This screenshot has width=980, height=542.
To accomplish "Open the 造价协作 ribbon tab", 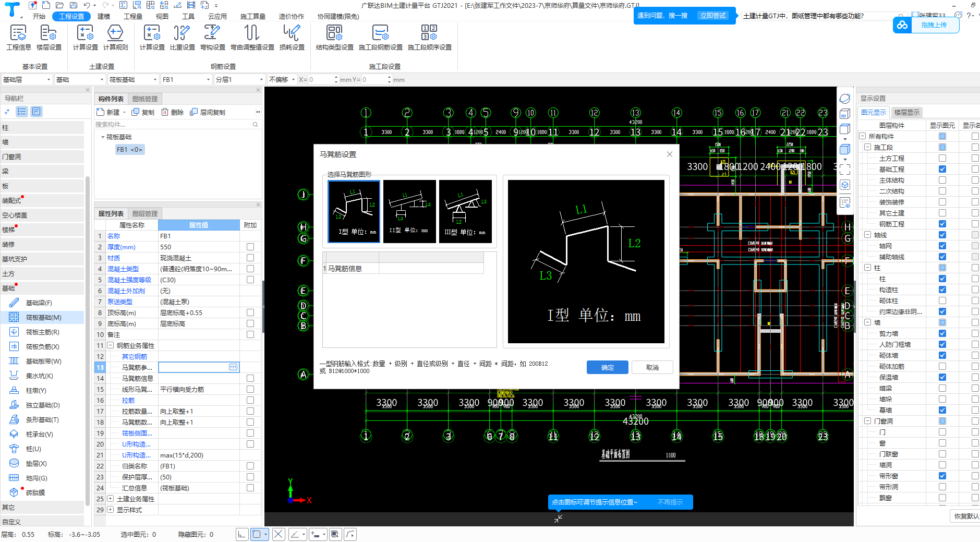I will tap(291, 16).
